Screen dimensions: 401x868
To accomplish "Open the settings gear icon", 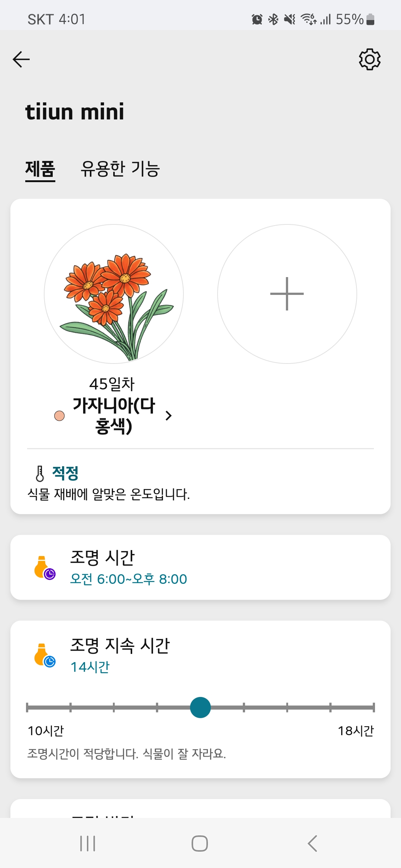I will click(x=369, y=59).
